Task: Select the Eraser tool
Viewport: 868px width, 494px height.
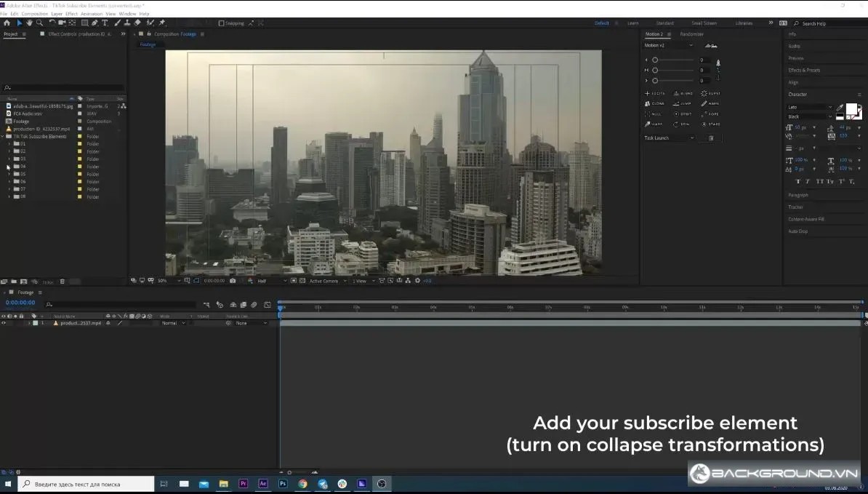Action: pyautogui.click(x=137, y=23)
